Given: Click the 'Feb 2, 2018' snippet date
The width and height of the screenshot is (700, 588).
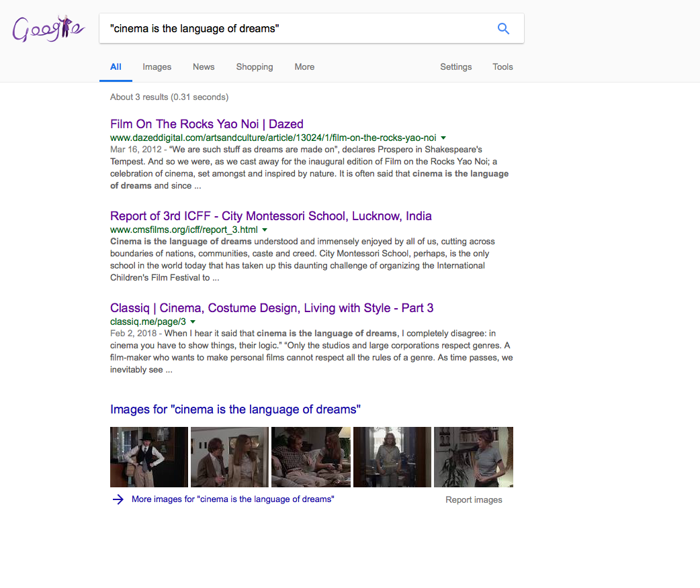Looking at the screenshot, I should click(134, 333).
